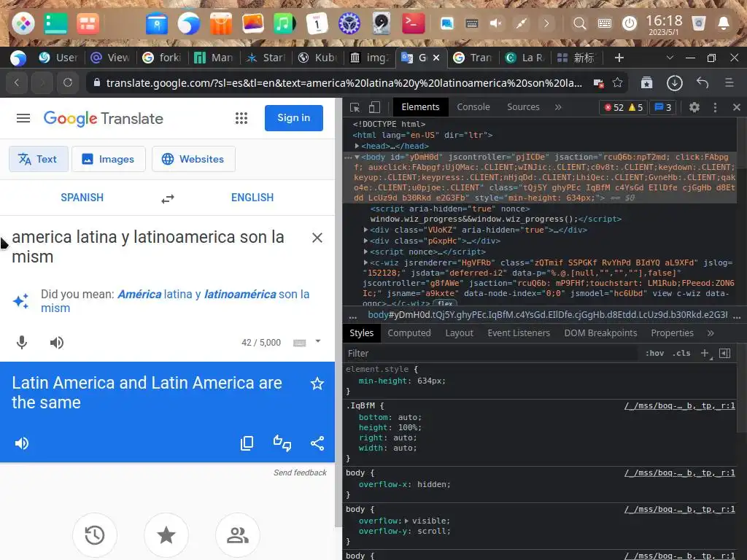Choose SPANISH source language

tap(82, 197)
